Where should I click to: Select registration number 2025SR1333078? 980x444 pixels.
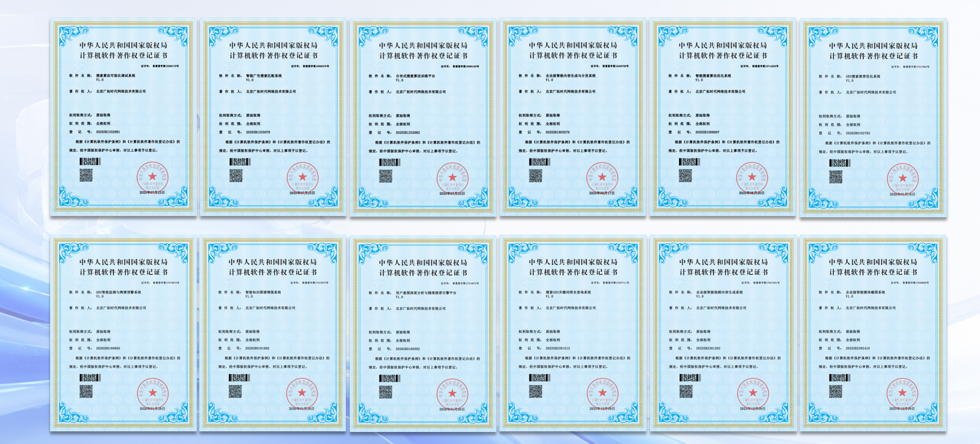coord(258,132)
